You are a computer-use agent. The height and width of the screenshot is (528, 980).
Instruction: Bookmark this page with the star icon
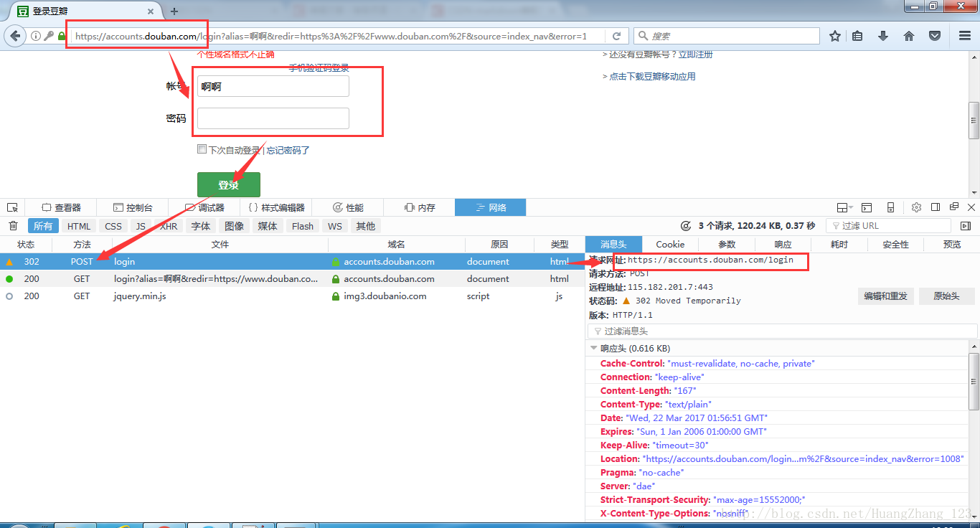[835, 36]
